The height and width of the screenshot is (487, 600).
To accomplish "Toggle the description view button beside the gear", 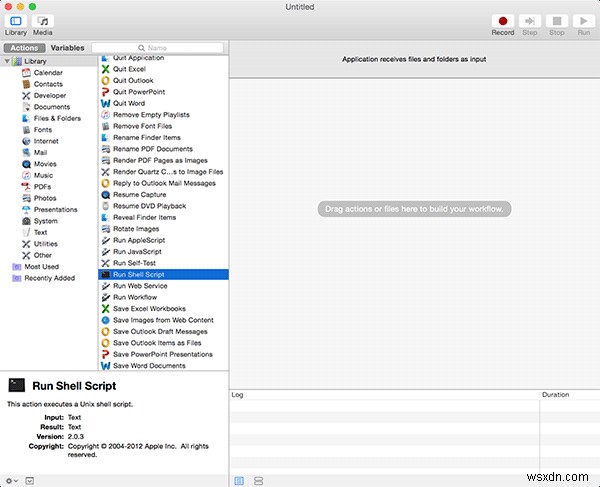I will click(x=29, y=481).
